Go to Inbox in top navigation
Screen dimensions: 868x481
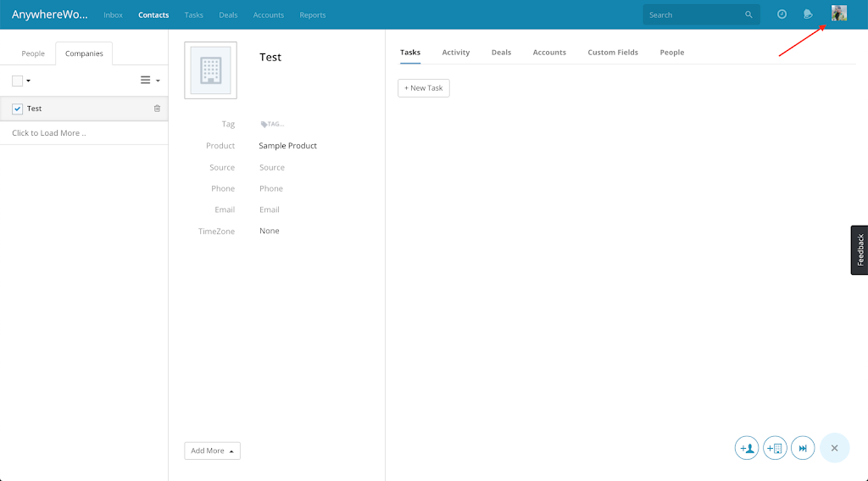(x=113, y=15)
